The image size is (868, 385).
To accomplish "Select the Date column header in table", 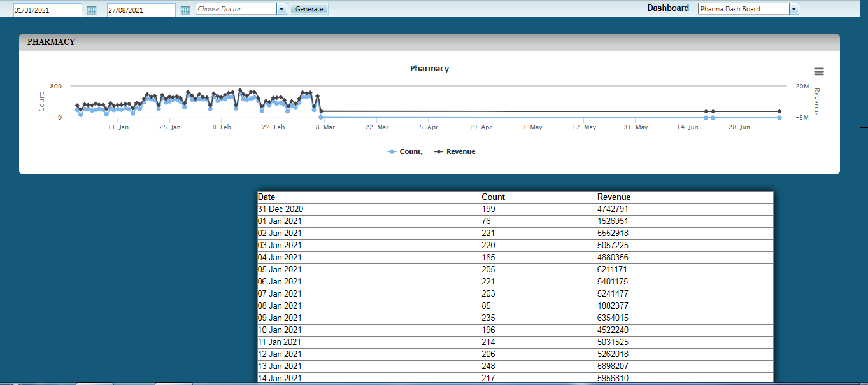I will pyautogui.click(x=267, y=197).
